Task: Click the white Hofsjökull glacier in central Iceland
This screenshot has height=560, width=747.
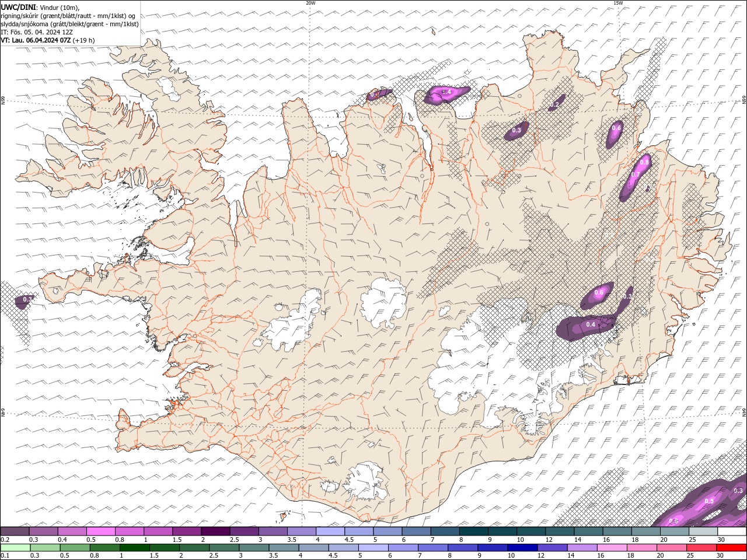Action: click(x=384, y=303)
